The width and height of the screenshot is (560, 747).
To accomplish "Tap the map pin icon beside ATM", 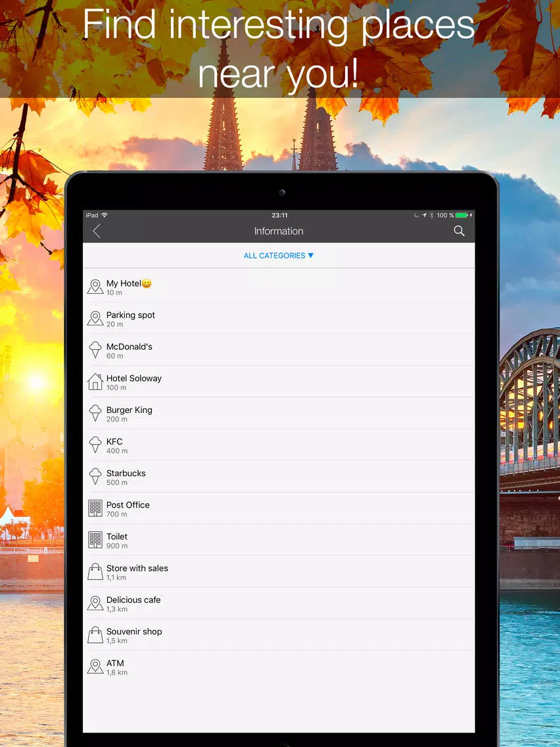I will pyautogui.click(x=95, y=667).
